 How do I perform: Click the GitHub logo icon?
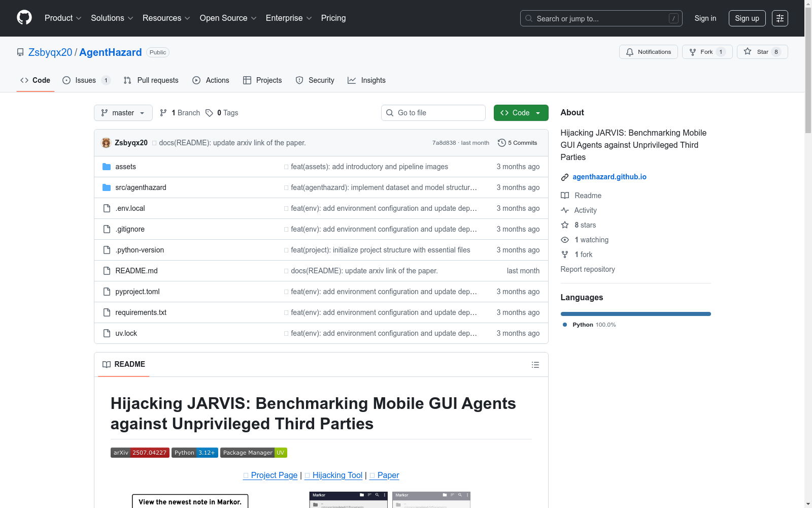(24, 18)
